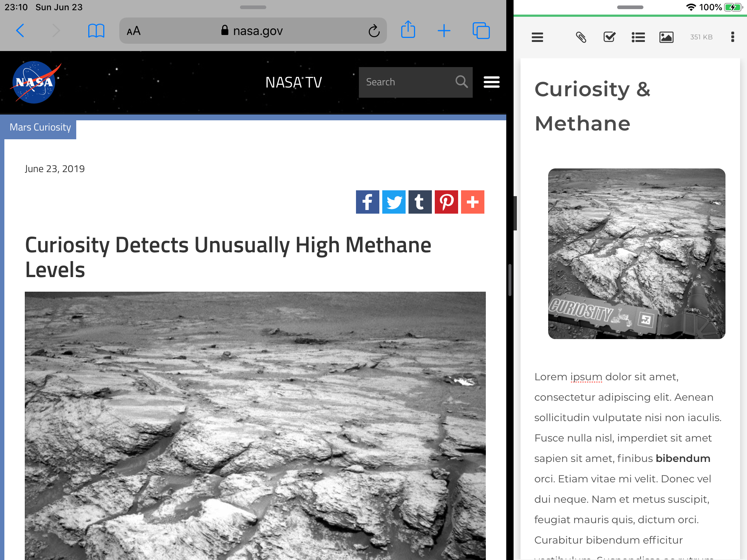Click the article headline about methane levels
The width and height of the screenshot is (747, 560).
click(228, 257)
